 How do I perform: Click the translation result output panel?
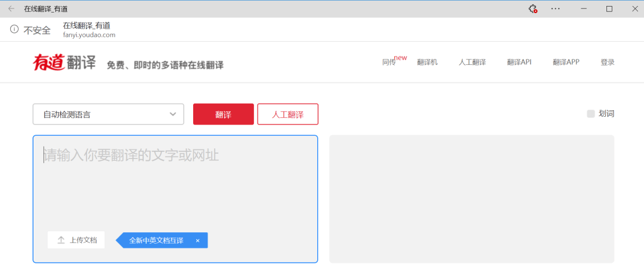(x=472, y=199)
